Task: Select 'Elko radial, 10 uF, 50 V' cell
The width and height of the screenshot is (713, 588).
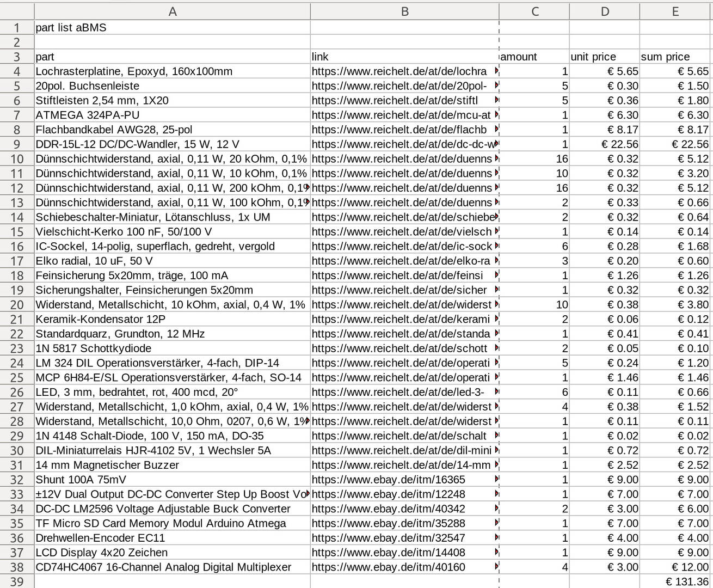Action: (x=173, y=261)
